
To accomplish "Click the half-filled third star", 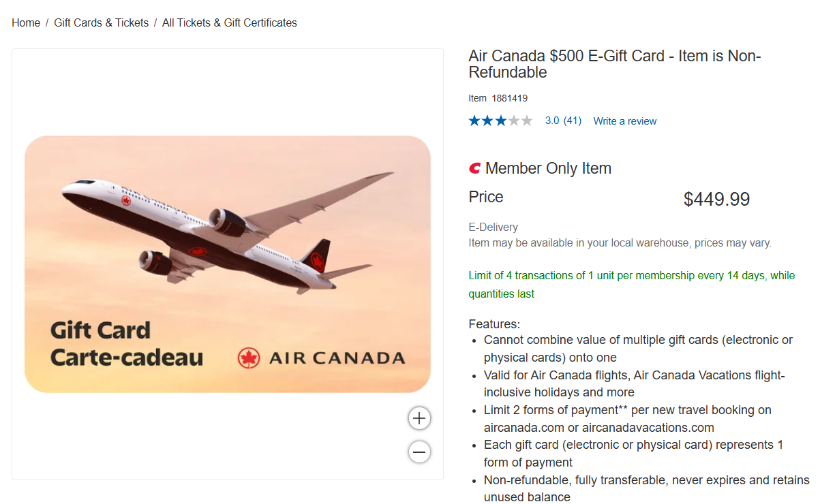I will [x=500, y=120].
